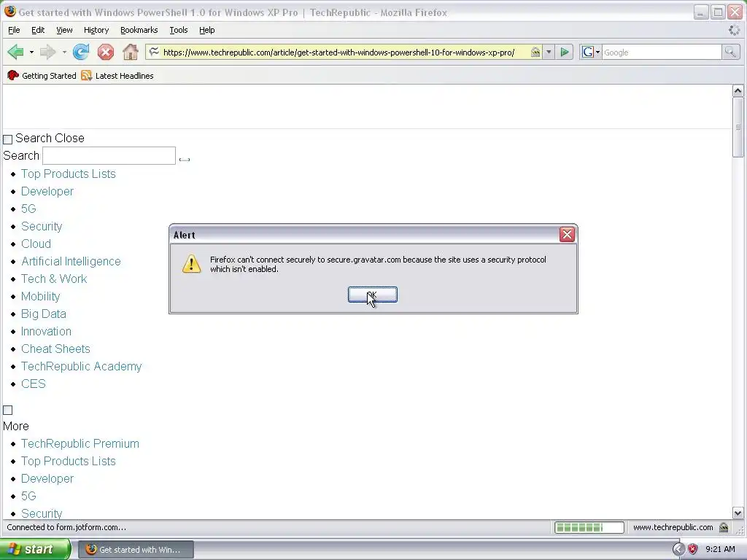Click the Getting Started bookmark icon

coord(13,75)
